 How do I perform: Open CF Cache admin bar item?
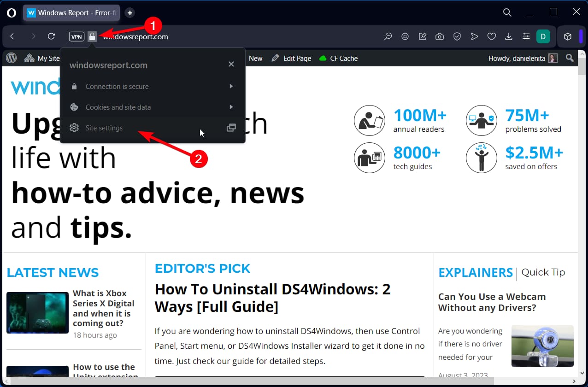click(338, 58)
